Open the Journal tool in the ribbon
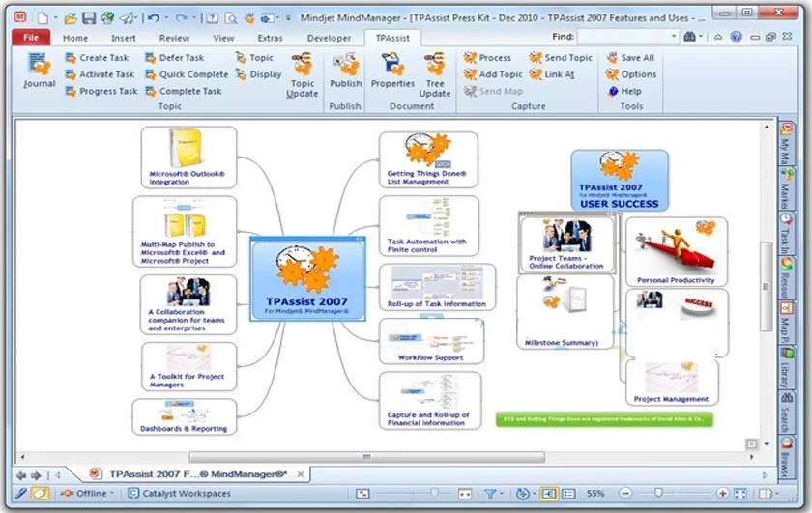This screenshot has width=812, height=513. 40,71
